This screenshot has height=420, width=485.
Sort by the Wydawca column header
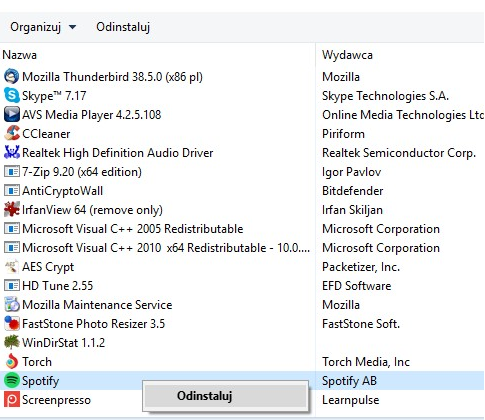(347, 55)
